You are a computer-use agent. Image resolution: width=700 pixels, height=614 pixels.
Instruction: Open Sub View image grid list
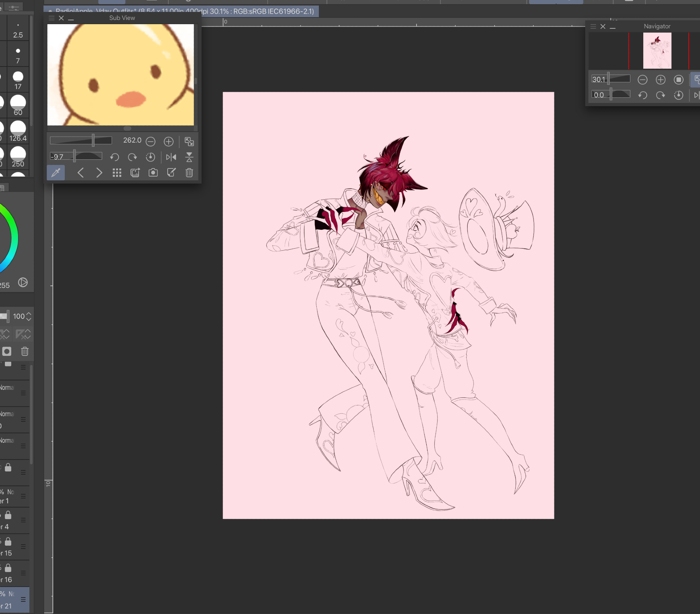coord(117,173)
